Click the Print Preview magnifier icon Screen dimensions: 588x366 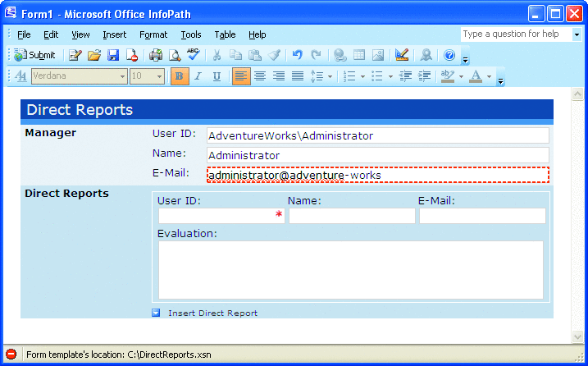click(175, 55)
